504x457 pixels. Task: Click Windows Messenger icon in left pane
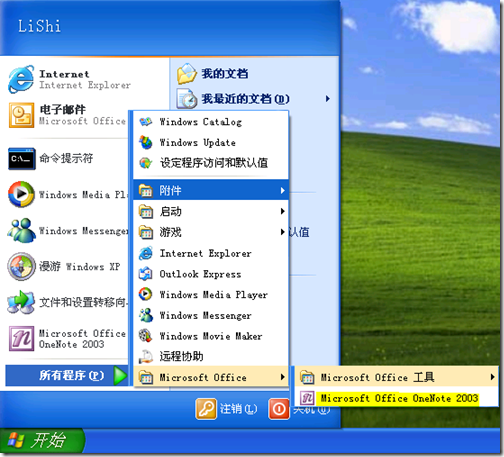[x=21, y=230]
